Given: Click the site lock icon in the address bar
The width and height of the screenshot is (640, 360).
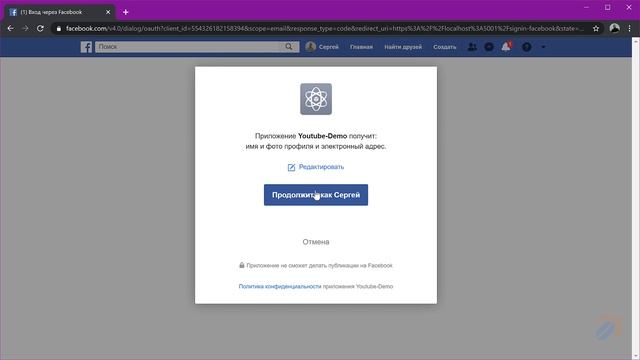Looking at the screenshot, I should click(x=58, y=29).
